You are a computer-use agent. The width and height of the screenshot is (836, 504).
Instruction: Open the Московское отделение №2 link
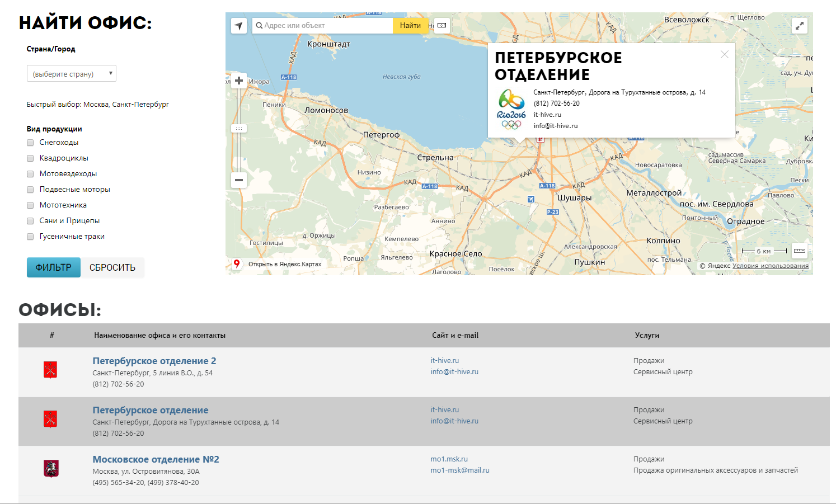click(156, 459)
